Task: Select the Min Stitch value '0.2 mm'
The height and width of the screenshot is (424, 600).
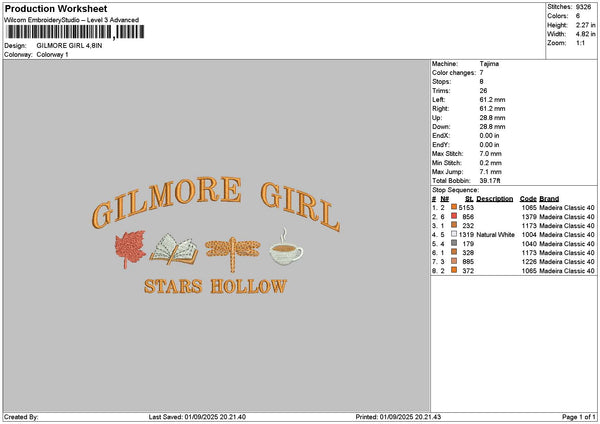Action: (491, 163)
